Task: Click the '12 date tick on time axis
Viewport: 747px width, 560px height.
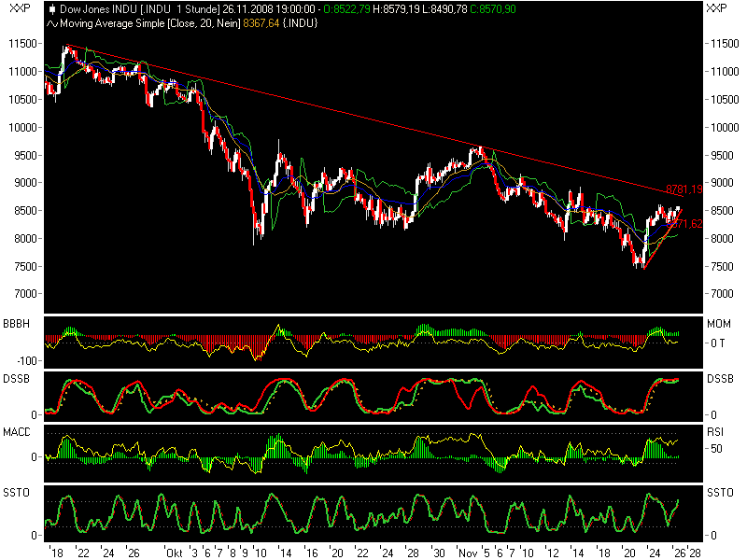Action: point(553,553)
